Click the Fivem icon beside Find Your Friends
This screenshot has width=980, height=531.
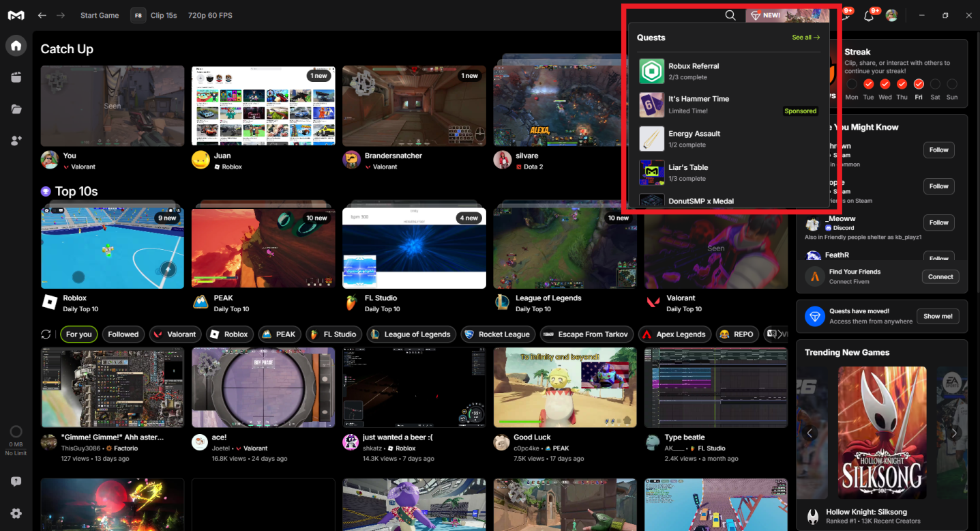click(x=814, y=276)
